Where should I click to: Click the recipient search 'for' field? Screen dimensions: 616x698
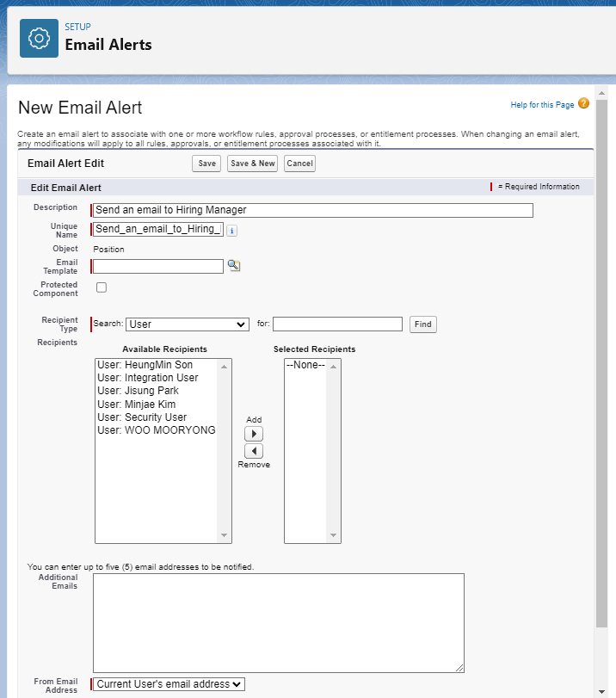point(337,324)
